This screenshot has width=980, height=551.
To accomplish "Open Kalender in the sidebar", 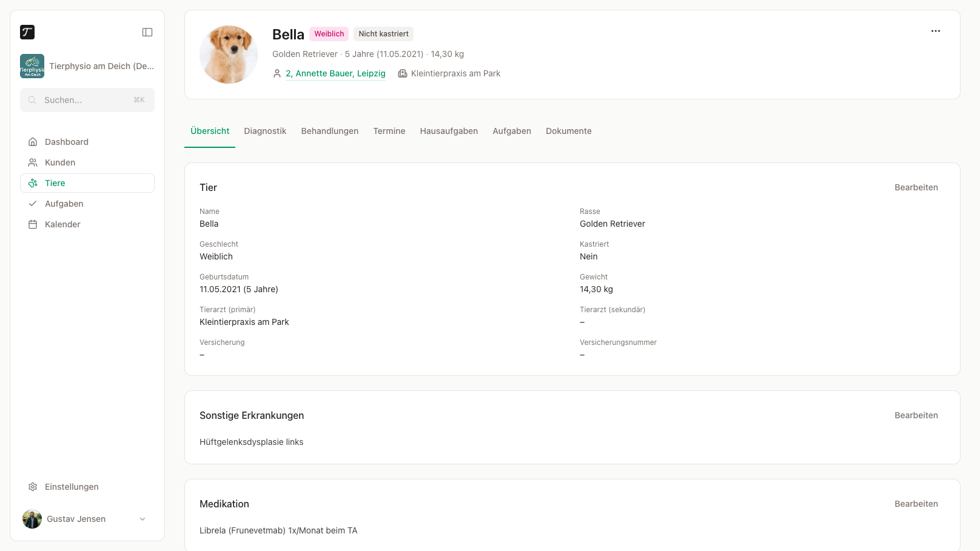I will [x=87, y=224].
